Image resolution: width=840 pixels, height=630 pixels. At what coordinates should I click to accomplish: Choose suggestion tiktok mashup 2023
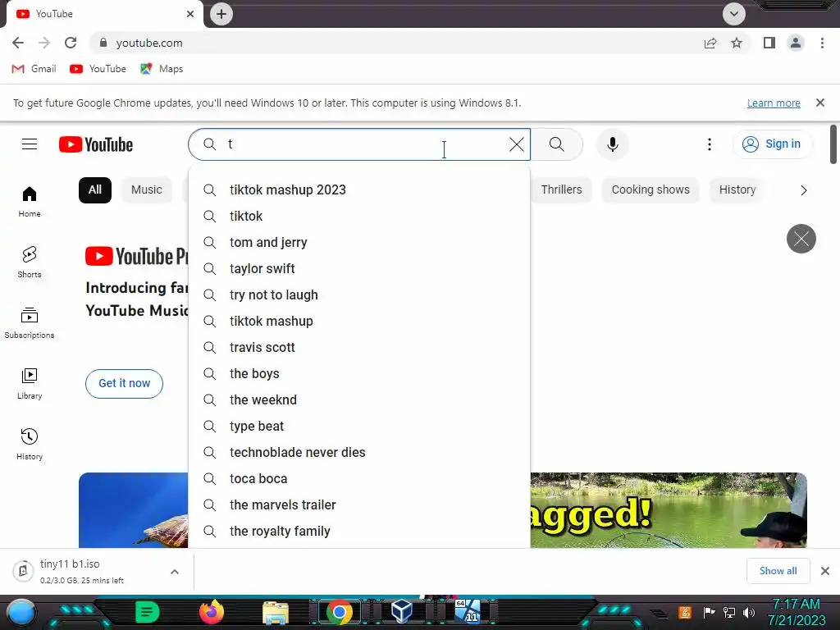pyautogui.click(x=359, y=190)
